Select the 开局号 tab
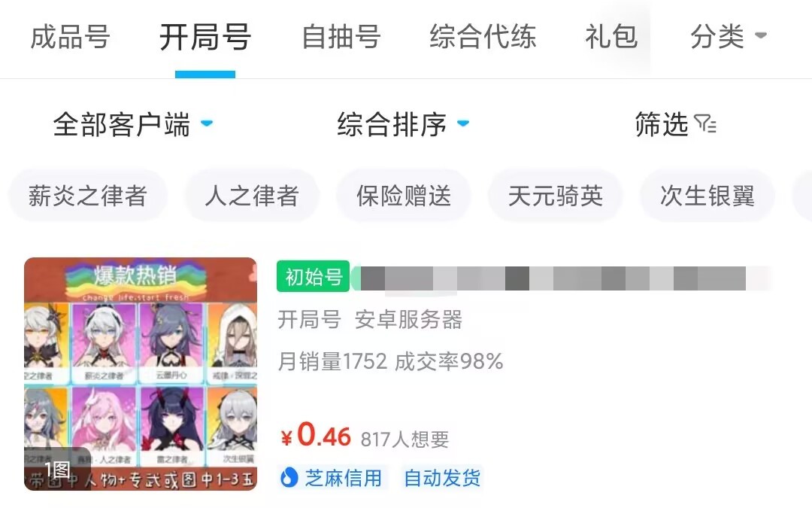The width and height of the screenshot is (812, 508). click(x=205, y=38)
